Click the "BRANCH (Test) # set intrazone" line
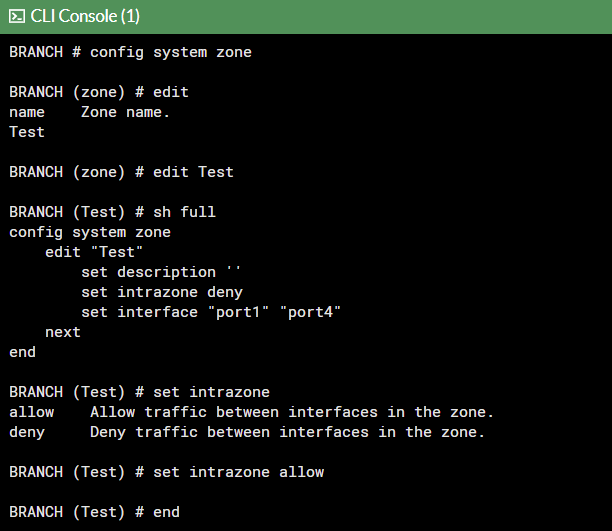Screen dimensions: 612x531 (x=139, y=392)
